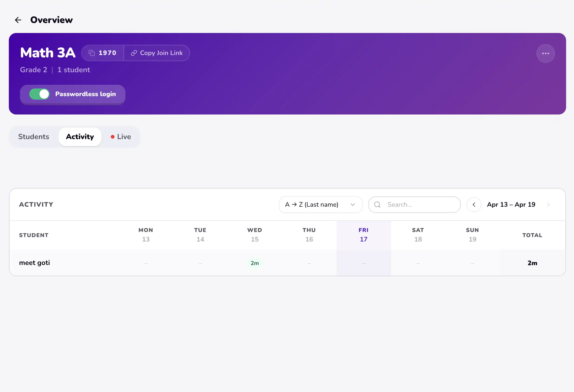Screen dimensions: 574x392
Task: Click the chevron arrow in the sort dropdown
Action: [353, 205]
